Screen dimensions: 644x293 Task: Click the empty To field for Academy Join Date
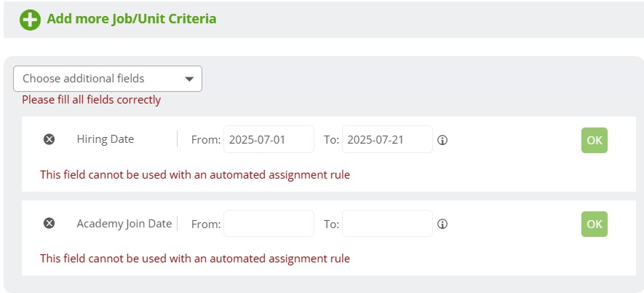pyautogui.click(x=387, y=224)
